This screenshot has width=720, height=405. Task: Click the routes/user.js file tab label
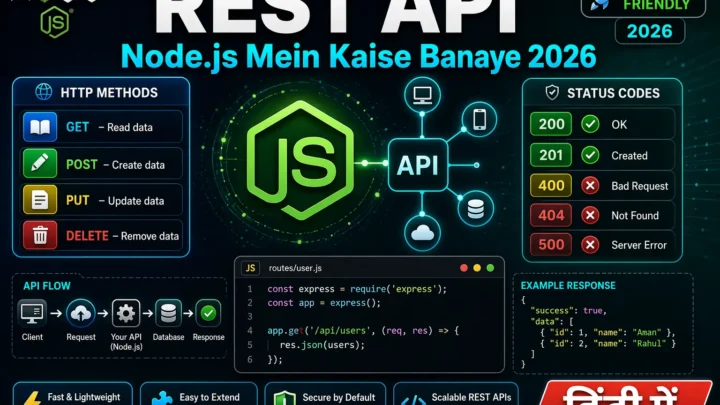click(x=295, y=268)
